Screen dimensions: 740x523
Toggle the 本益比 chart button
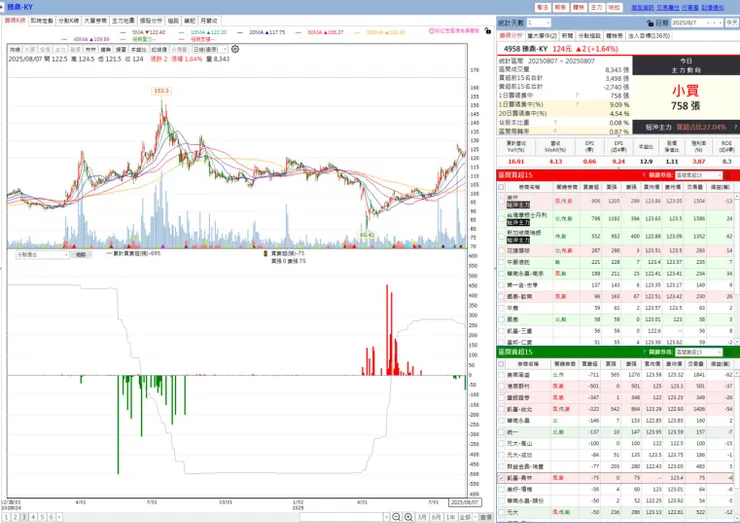click(x=139, y=50)
